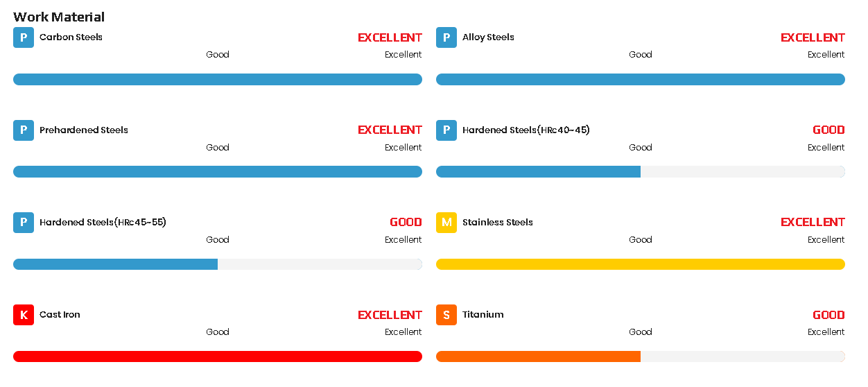Click the yellow M icon for Stainless Steels
This screenshot has height=387, width=868.
(x=446, y=223)
